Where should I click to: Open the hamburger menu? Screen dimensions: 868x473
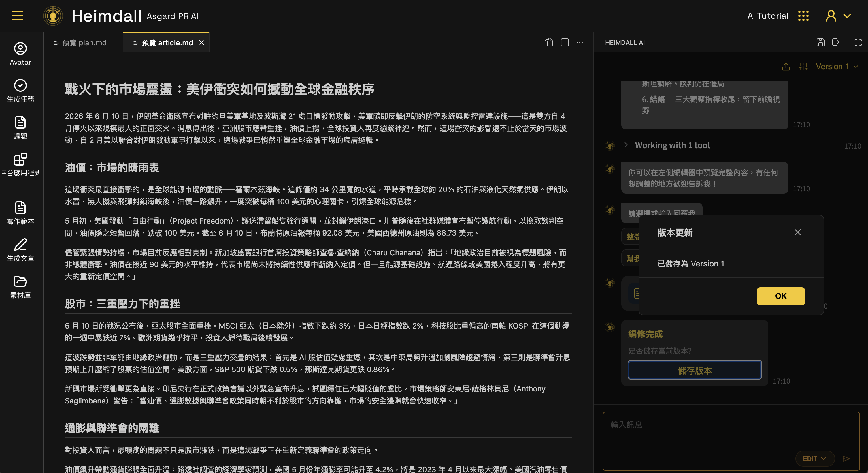pyautogui.click(x=17, y=16)
